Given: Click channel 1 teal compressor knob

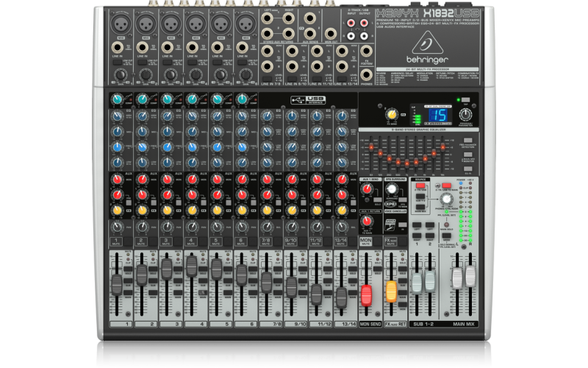Looking at the screenshot, I should 118,99.
